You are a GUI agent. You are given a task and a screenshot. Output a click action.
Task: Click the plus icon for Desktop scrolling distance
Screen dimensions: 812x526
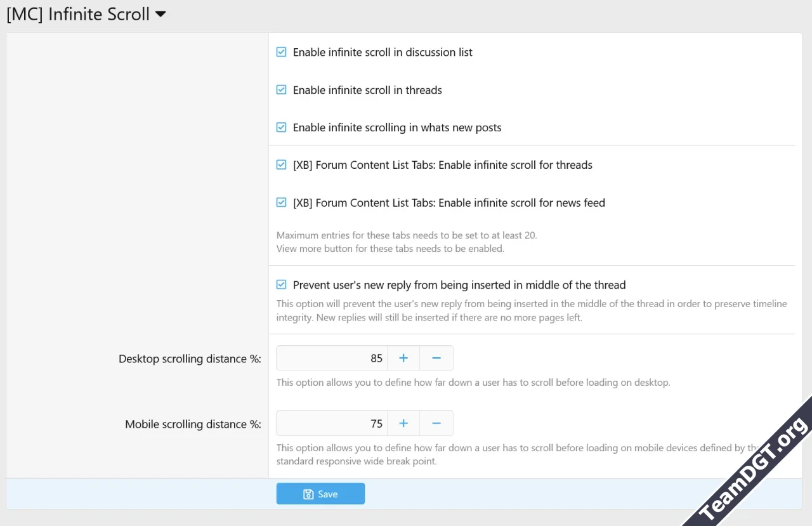tap(403, 358)
